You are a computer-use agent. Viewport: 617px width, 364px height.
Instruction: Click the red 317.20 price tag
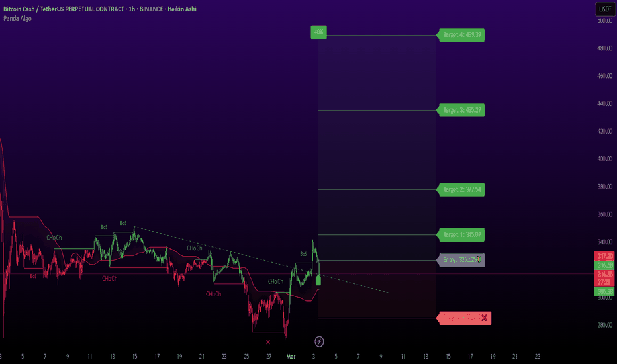click(604, 256)
